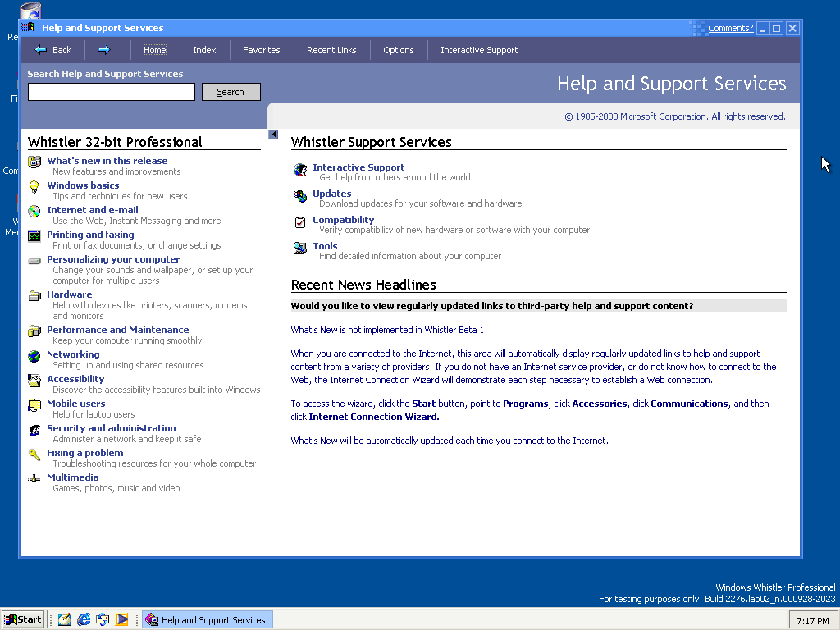Open the Tools link
The width and height of the screenshot is (840, 630).
coord(325,246)
